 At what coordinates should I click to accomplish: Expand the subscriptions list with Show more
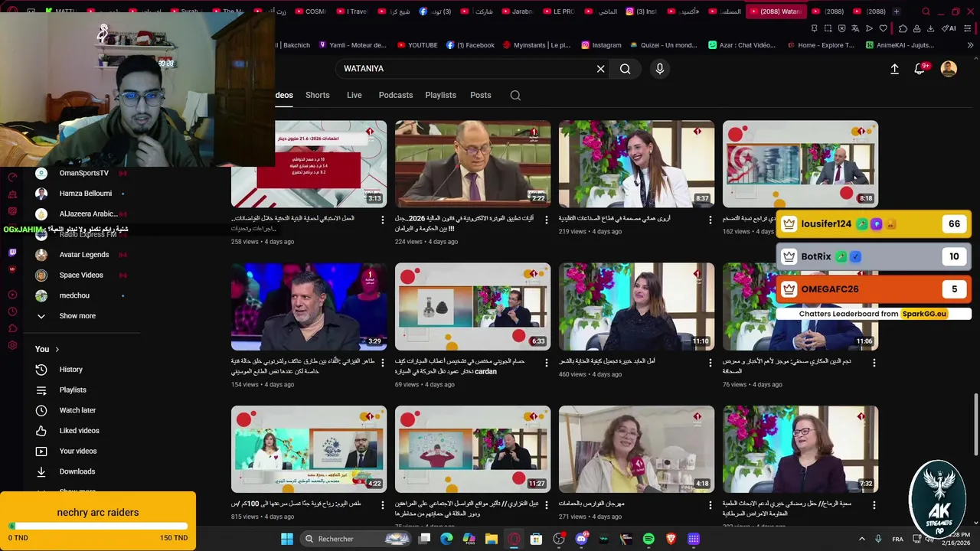click(77, 316)
